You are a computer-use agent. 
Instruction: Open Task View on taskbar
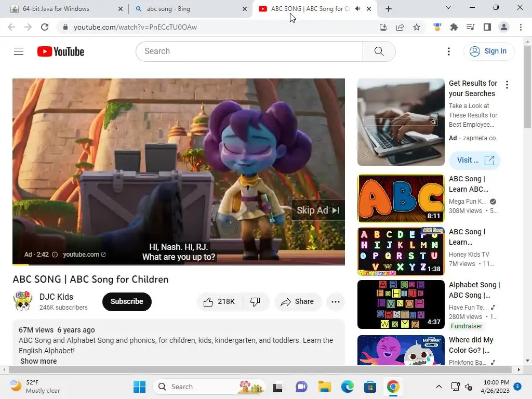277,387
